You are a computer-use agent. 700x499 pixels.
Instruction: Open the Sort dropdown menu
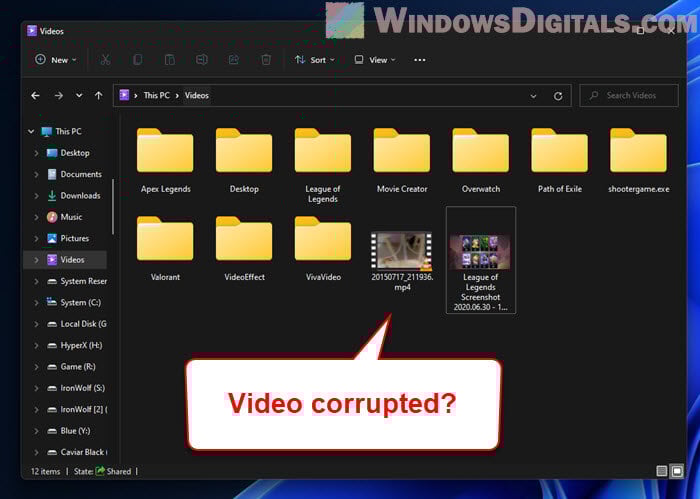click(315, 60)
